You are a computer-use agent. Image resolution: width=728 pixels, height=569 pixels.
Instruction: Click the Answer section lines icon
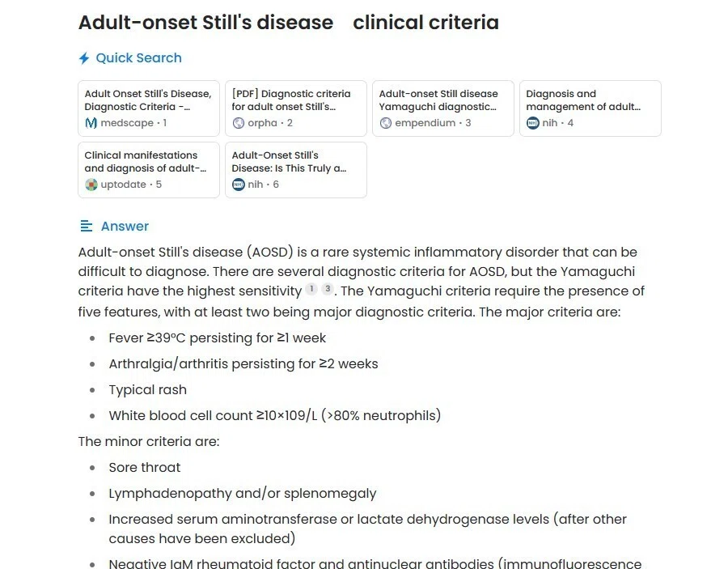point(87,226)
